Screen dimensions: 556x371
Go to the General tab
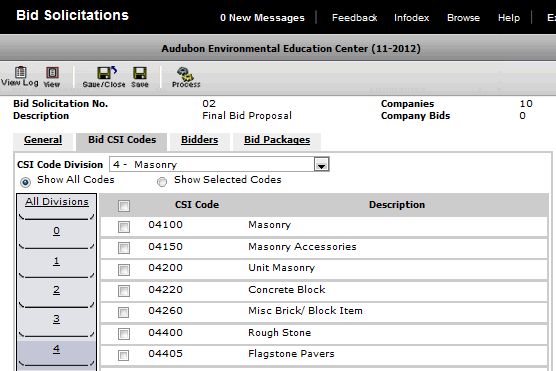pyautogui.click(x=43, y=140)
